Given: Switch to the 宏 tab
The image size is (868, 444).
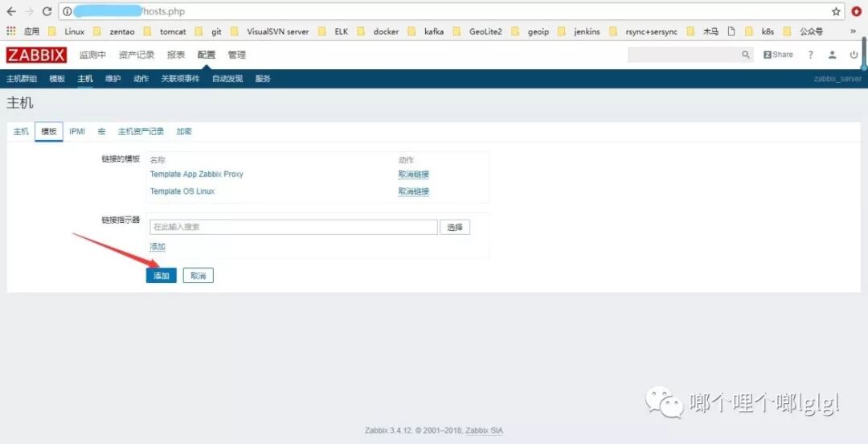Looking at the screenshot, I should pos(101,131).
